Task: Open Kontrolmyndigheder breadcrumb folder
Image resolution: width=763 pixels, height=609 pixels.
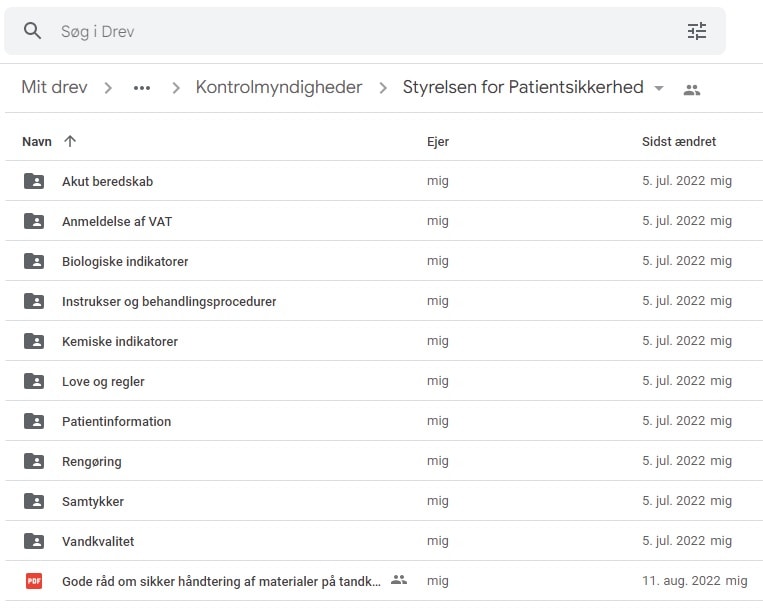Action: click(279, 87)
